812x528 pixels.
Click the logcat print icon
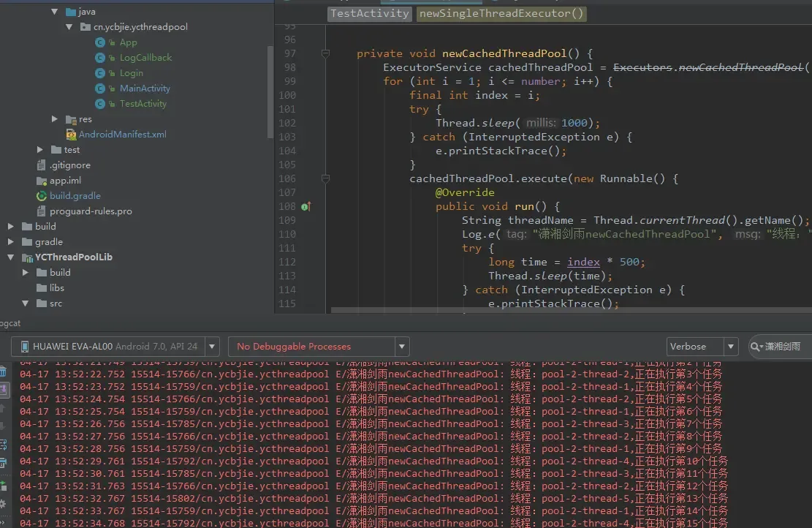(3, 463)
